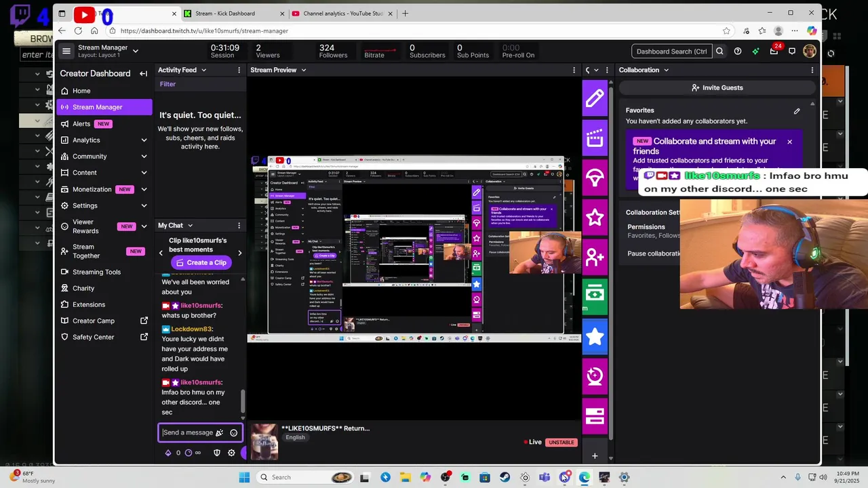
Task: Open Extensions in the sidebar
Action: 105,304
